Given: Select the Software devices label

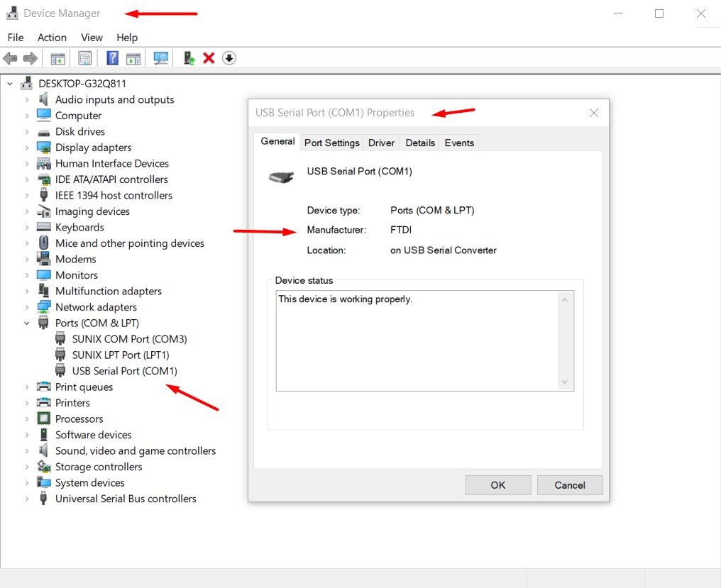Looking at the screenshot, I should click(x=94, y=435).
